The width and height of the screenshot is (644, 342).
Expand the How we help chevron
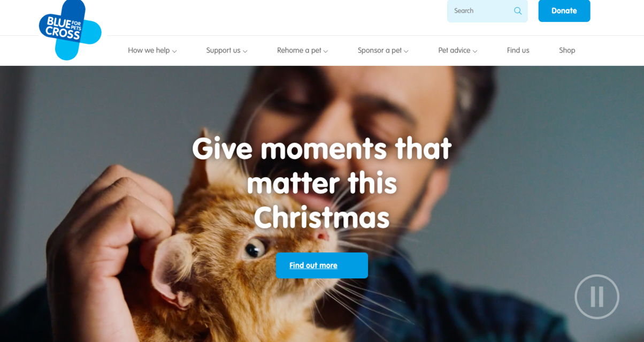174,51
